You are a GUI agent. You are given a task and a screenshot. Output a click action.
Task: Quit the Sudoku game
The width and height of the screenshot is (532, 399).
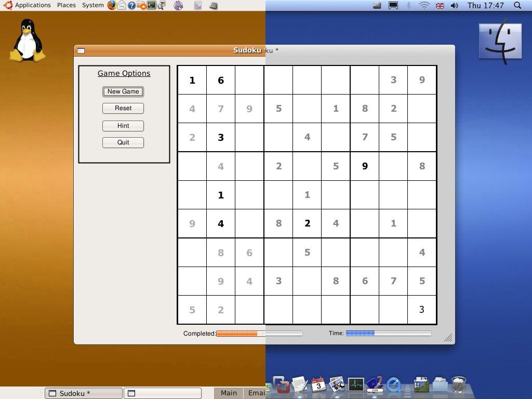click(x=123, y=142)
